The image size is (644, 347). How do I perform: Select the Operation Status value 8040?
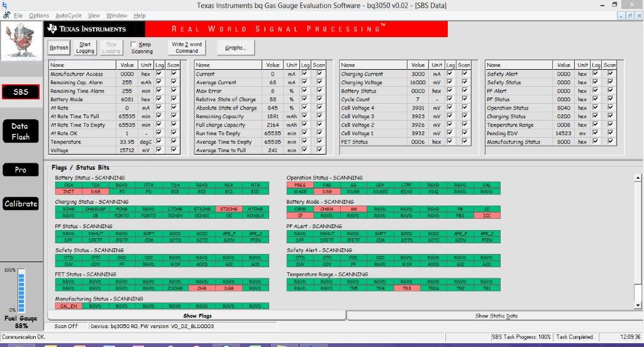coord(563,107)
